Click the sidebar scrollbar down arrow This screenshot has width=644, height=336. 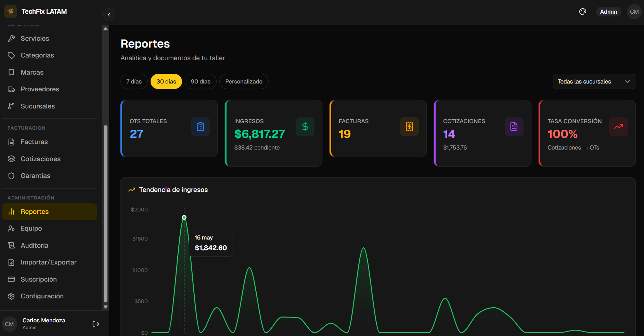coord(105,307)
